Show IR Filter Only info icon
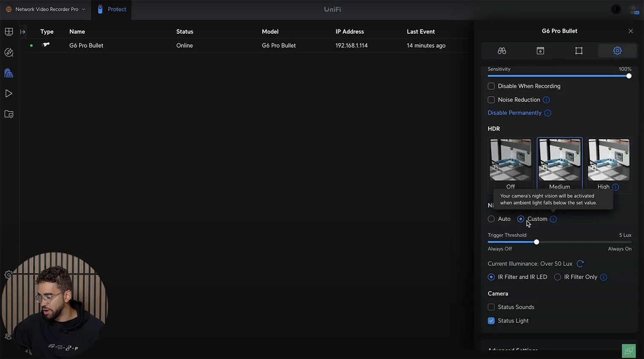Screen dimensions: 644x359 pyautogui.click(x=604, y=277)
